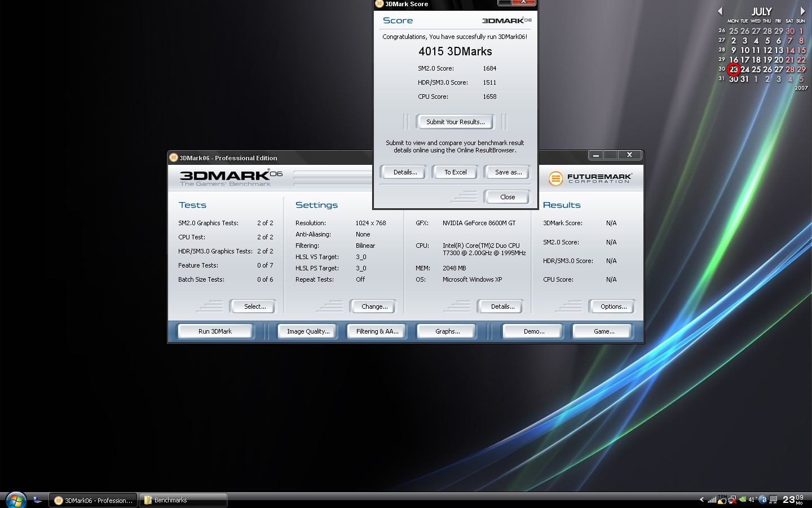
Task: Click Change under the Settings section
Action: click(374, 306)
